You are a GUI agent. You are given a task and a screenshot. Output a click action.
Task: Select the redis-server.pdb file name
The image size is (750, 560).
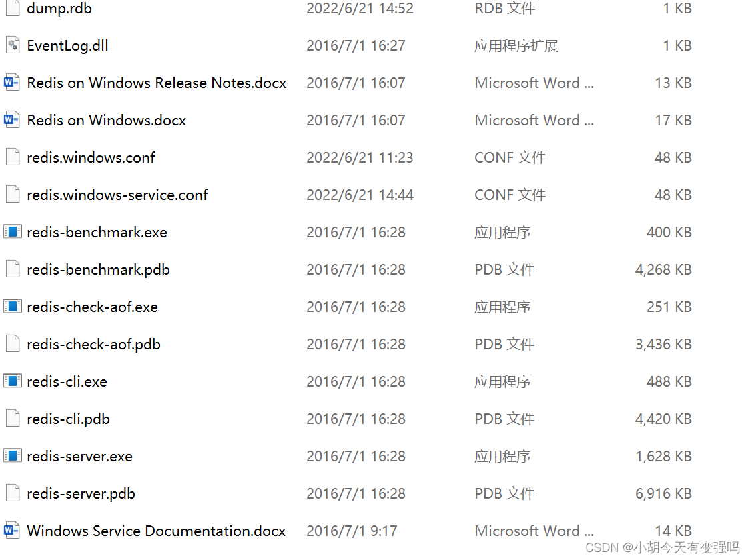click(81, 494)
